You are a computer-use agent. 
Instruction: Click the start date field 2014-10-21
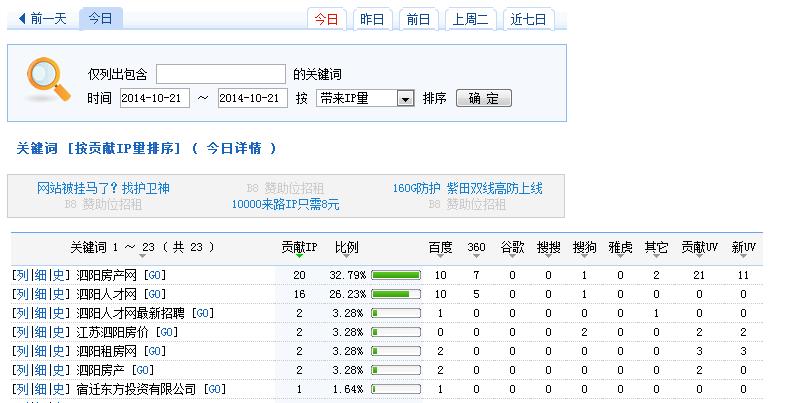[153, 98]
